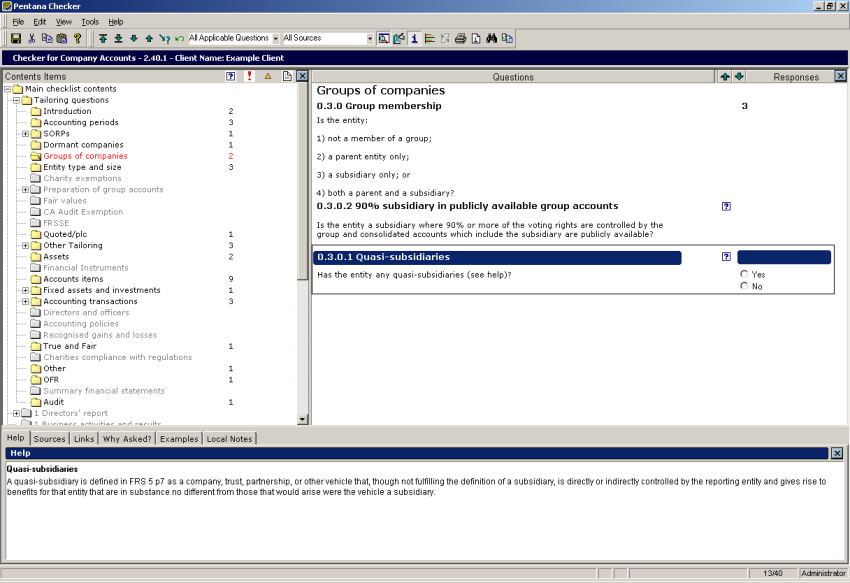
Task: Click the red exclamation icon in Contents header
Action: [249, 76]
